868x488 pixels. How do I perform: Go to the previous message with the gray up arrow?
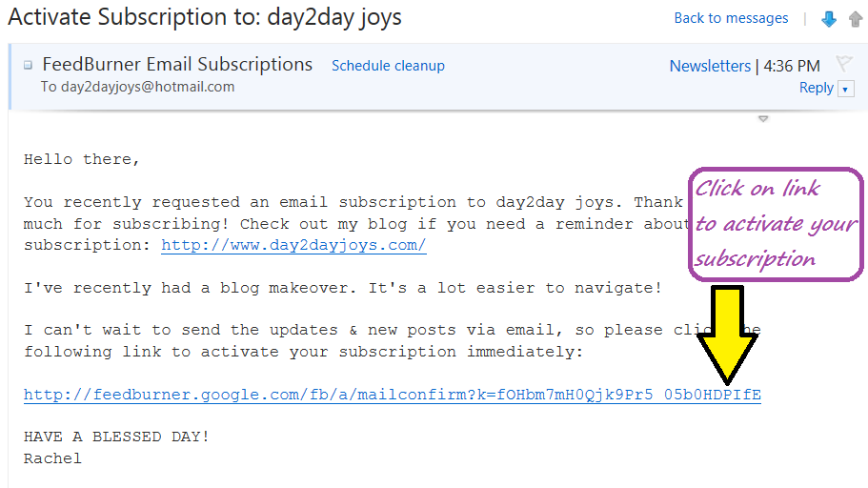[x=855, y=19]
